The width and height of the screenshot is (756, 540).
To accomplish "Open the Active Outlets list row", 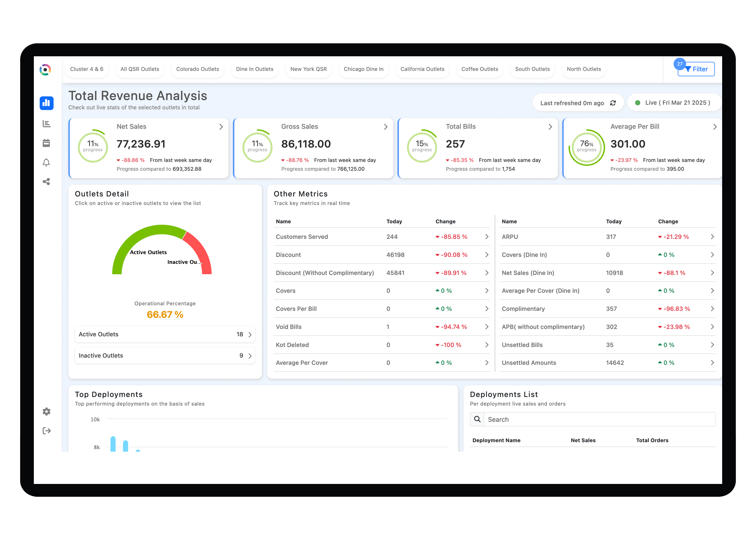I will (x=165, y=334).
